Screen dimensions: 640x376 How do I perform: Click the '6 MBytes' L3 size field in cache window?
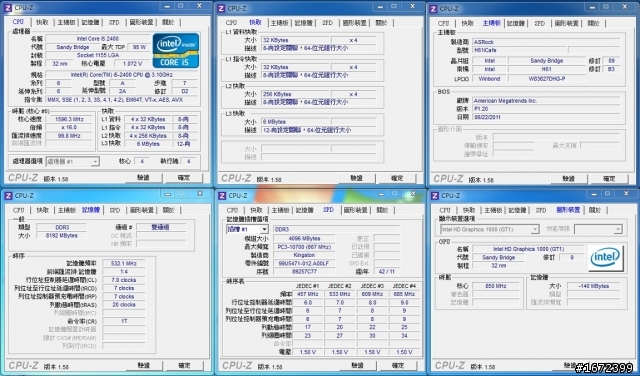click(x=295, y=122)
